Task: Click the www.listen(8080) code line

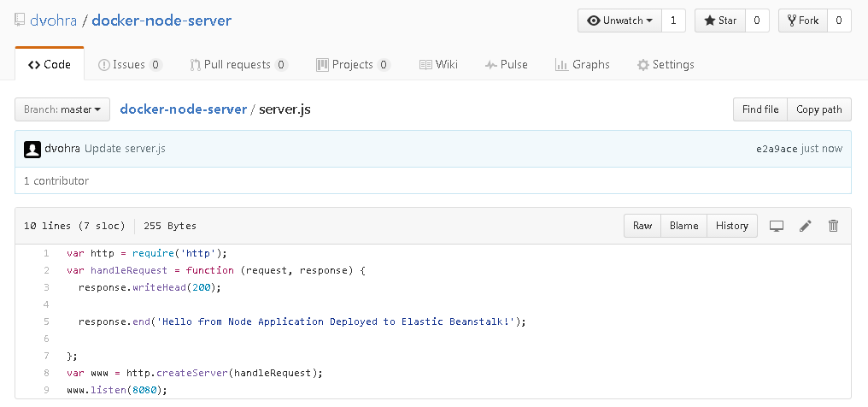Action: pos(117,391)
